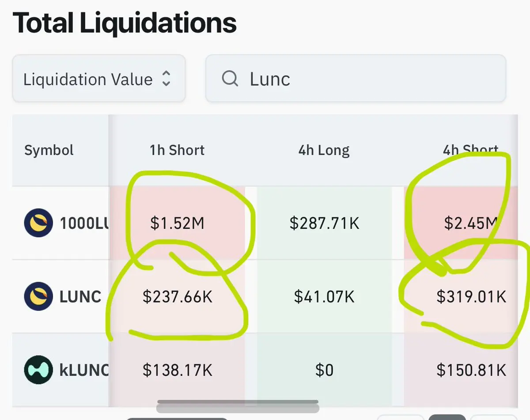Select the $0 kLUNC 4h Long value
The image size is (530, 420).
(x=324, y=370)
